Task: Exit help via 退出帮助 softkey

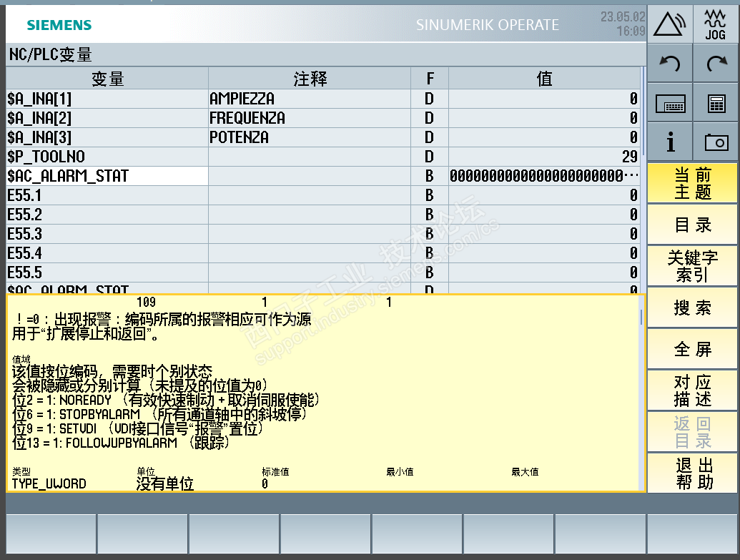Action: pos(692,473)
